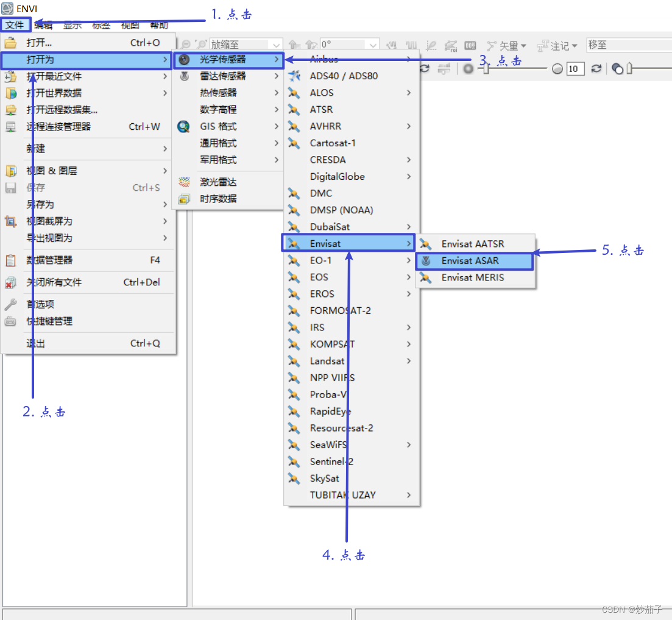Click the refresh icon right of the 10 field
The image size is (672, 620).
coord(596,69)
